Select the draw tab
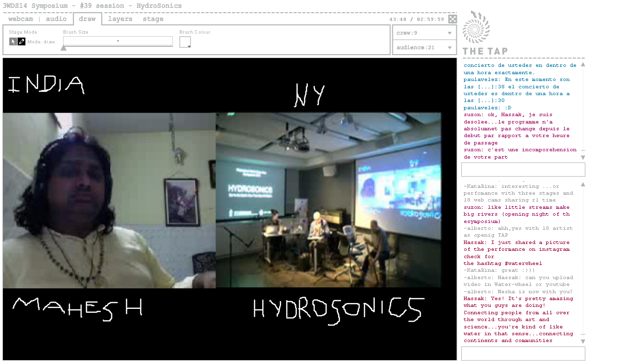 tap(87, 19)
